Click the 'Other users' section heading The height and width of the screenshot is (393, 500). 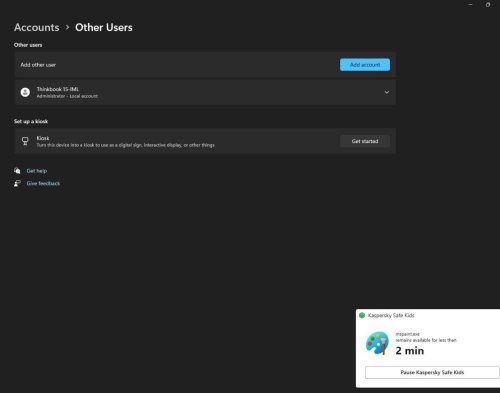[x=28, y=45]
